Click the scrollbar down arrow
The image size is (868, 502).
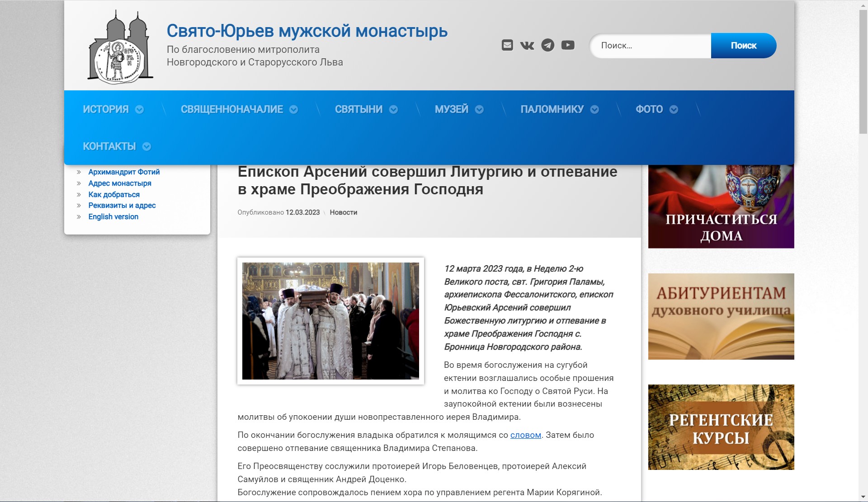863,497
